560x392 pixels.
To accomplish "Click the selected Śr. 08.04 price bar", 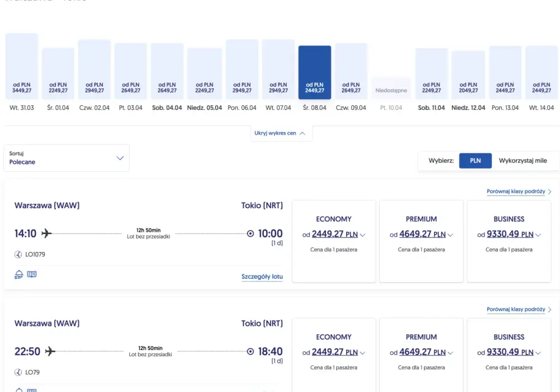I will pyautogui.click(x=315, y=72).
